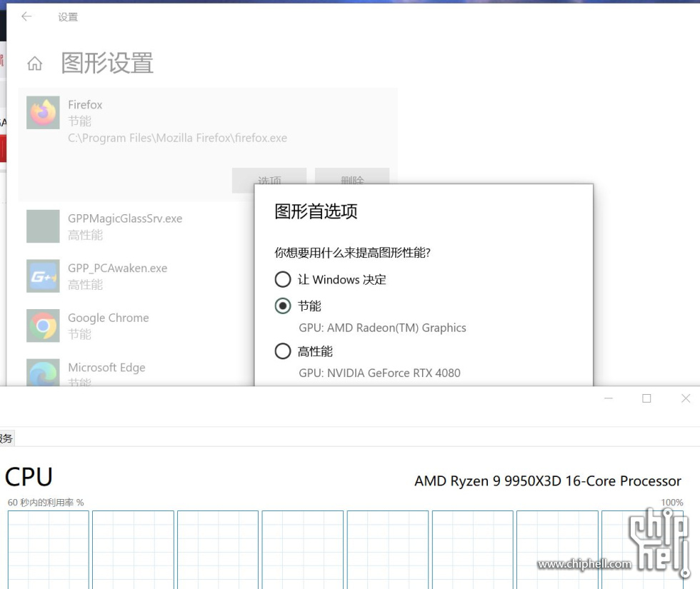Go back using the Settings arrow

pos(26,16)
